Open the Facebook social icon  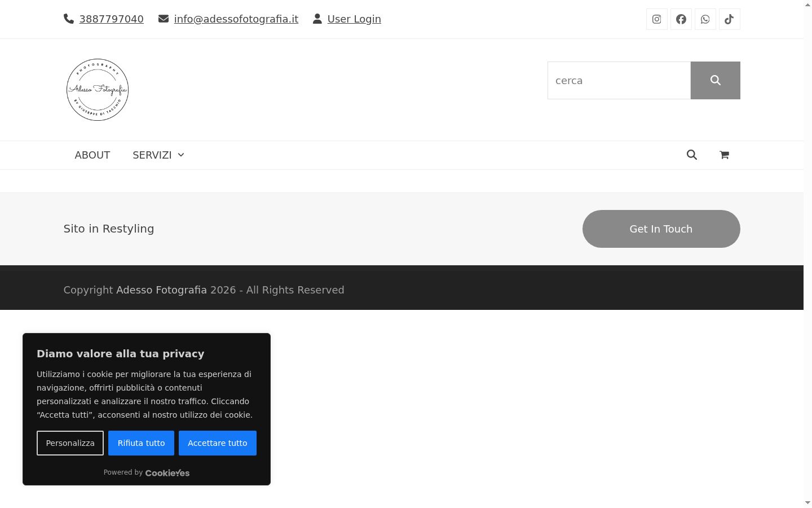[x=681, y=19]
